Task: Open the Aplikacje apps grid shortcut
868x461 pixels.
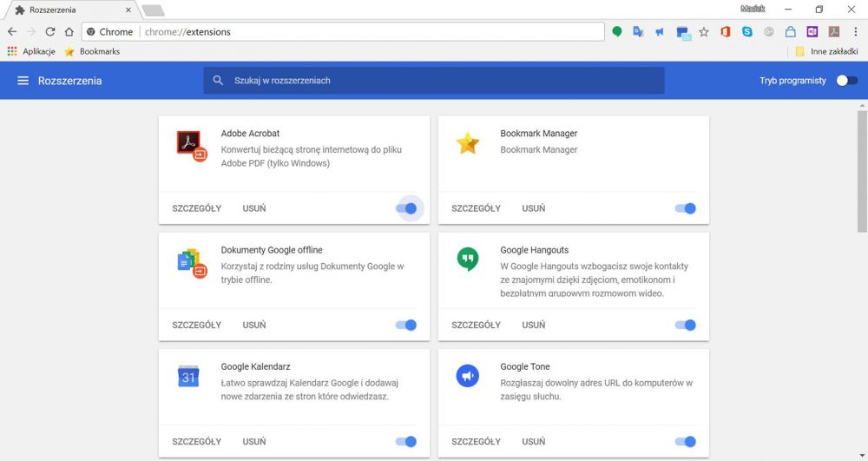Action: pos(31,51)
